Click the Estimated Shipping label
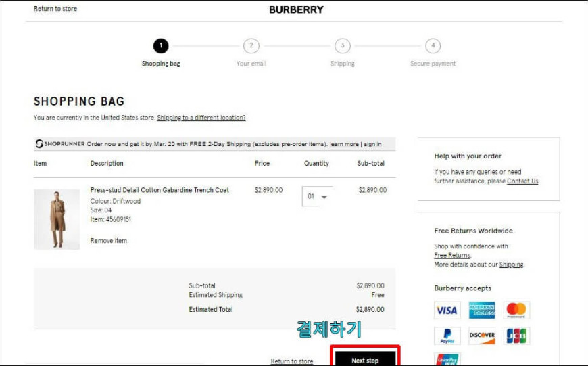Image resolution: width=588 pixels, height=366 pixels. 216,295
